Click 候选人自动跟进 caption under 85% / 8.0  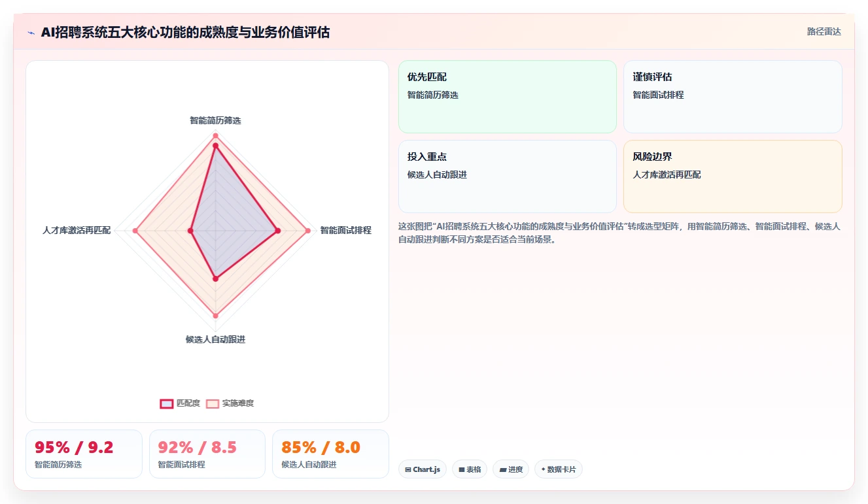click(x=309, y=464)
